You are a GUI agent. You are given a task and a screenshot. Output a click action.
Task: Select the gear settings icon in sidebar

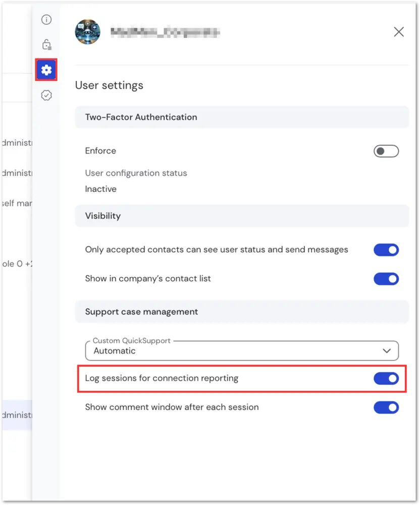click(46, 70)
